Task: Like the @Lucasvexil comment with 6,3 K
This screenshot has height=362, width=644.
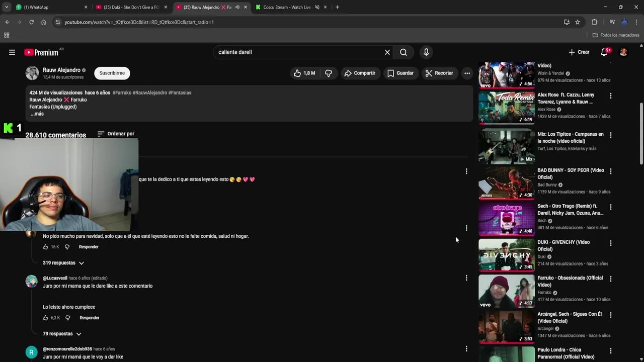Action: 45,318
